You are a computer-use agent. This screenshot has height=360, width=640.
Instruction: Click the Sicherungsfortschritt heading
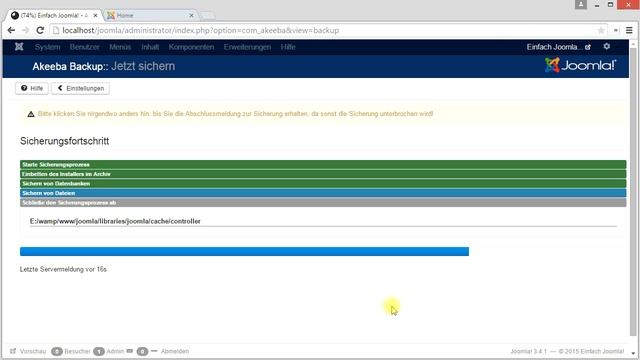click(64, 141)
